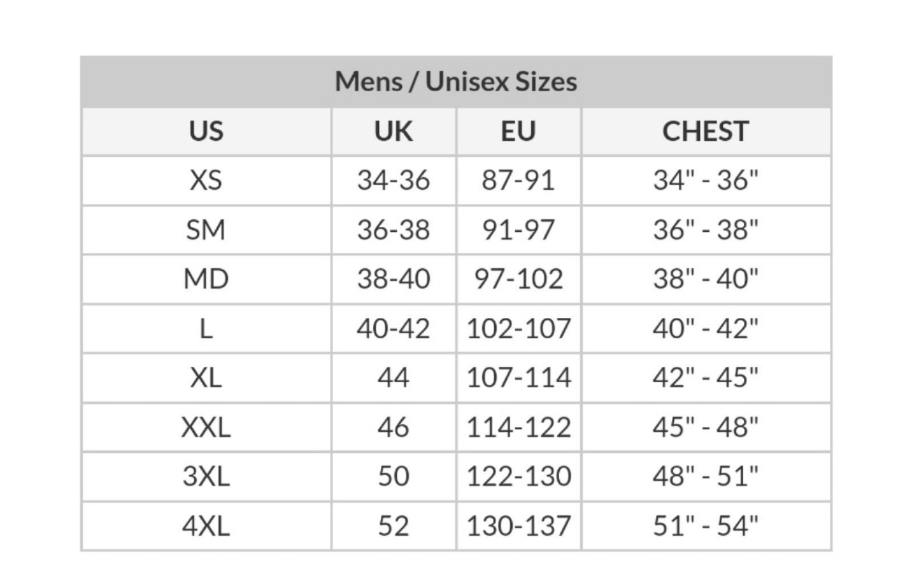Viewport: 912px width, 588px height.
Task: Select the UK column header
Action: click(393, 132)
